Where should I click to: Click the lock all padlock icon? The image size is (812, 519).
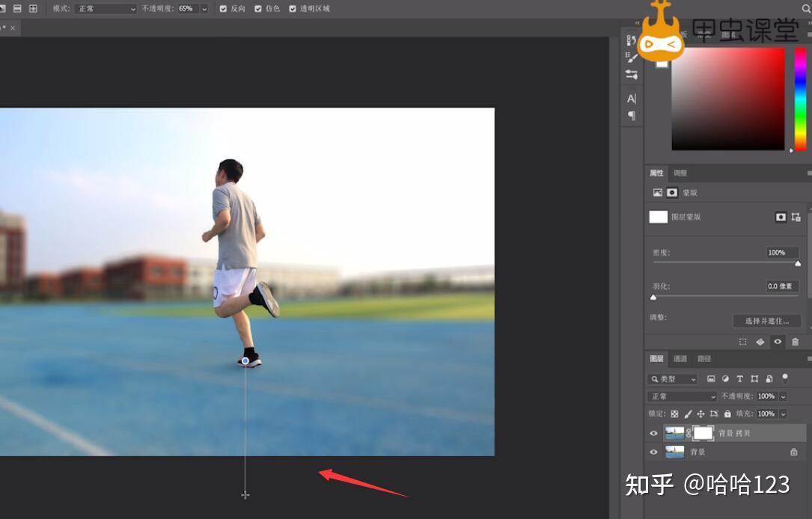(727, 414)
